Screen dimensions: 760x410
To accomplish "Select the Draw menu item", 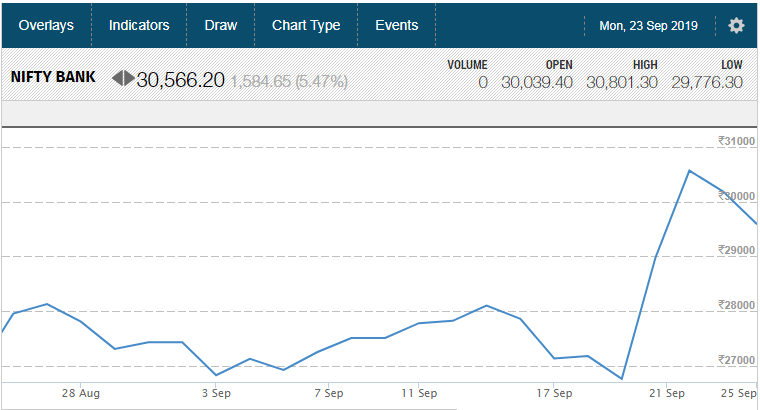I will (221, 25).
